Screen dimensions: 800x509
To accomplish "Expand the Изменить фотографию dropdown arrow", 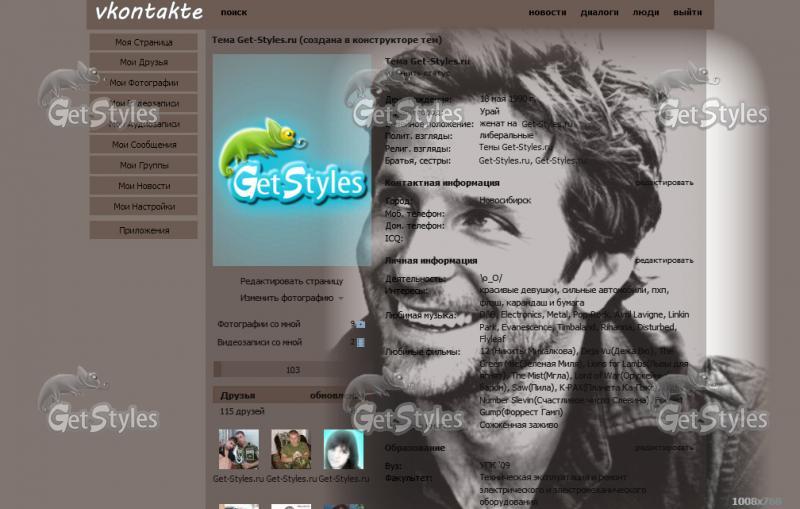I will [340, 298].
